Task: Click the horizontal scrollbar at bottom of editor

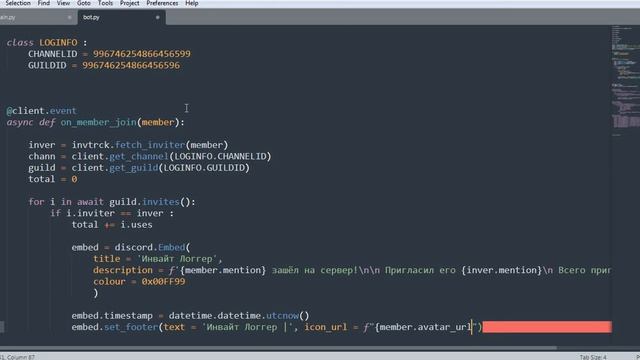Action: pos(278,348)
